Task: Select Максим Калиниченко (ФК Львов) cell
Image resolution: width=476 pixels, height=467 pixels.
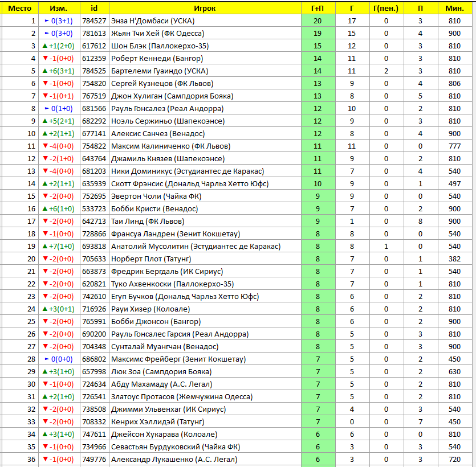Action: [x=205, y=146]
